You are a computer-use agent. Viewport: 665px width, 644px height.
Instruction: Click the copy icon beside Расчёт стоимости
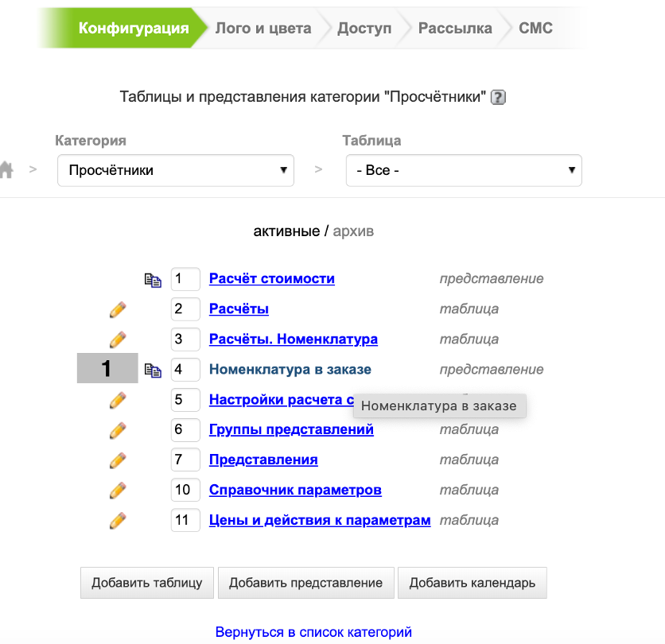[x=153, y=279]
